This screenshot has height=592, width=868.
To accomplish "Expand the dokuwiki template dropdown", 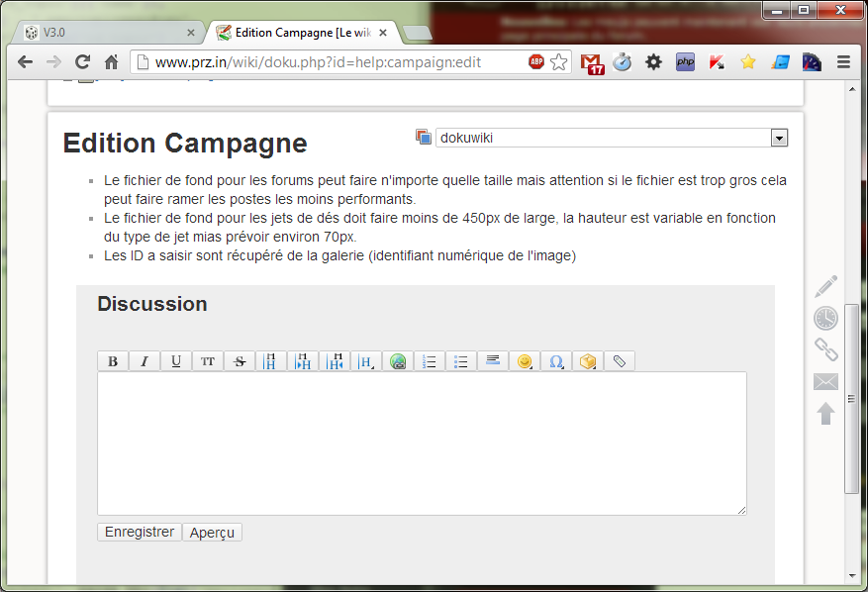I will coord(779,138).
